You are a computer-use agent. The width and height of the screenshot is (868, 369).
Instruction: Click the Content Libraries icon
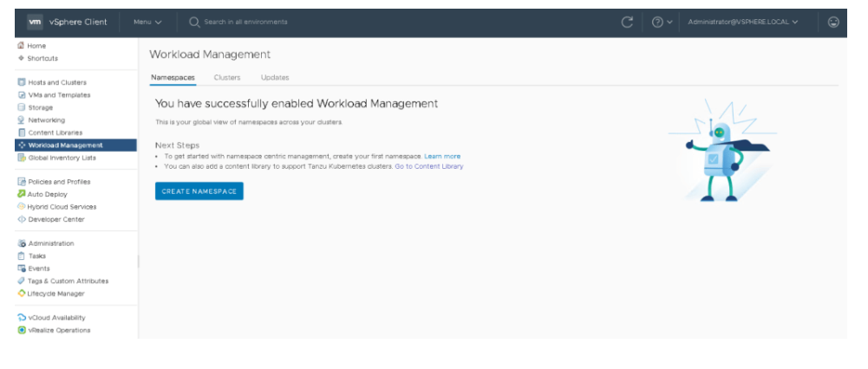(x=22, y=133)
